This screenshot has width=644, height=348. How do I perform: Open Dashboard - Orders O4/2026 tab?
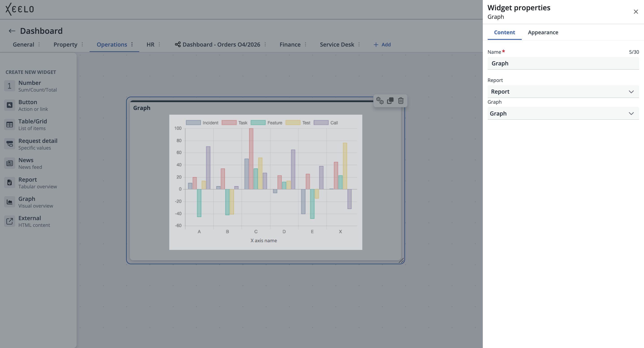tap(221, 45)
